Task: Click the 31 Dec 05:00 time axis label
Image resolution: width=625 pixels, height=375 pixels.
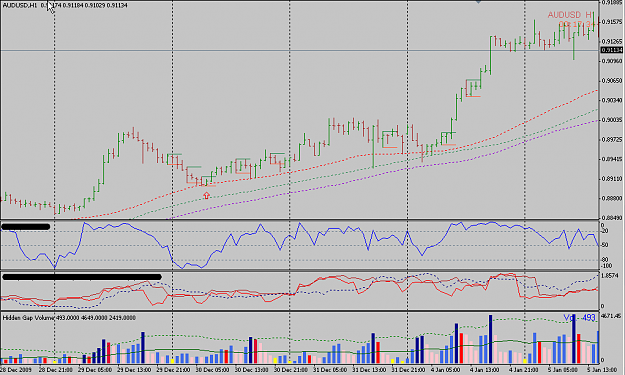Action: (x=329, y=370)
